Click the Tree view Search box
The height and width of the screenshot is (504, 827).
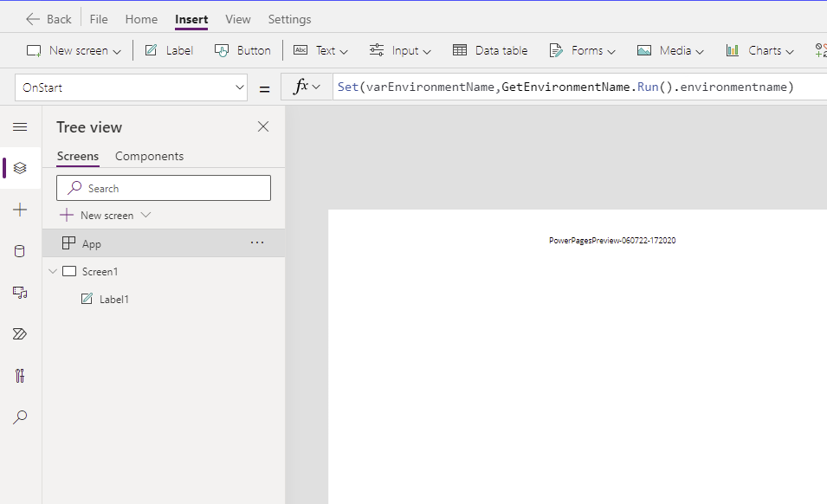pyautogui.click(x=164, y=188)
